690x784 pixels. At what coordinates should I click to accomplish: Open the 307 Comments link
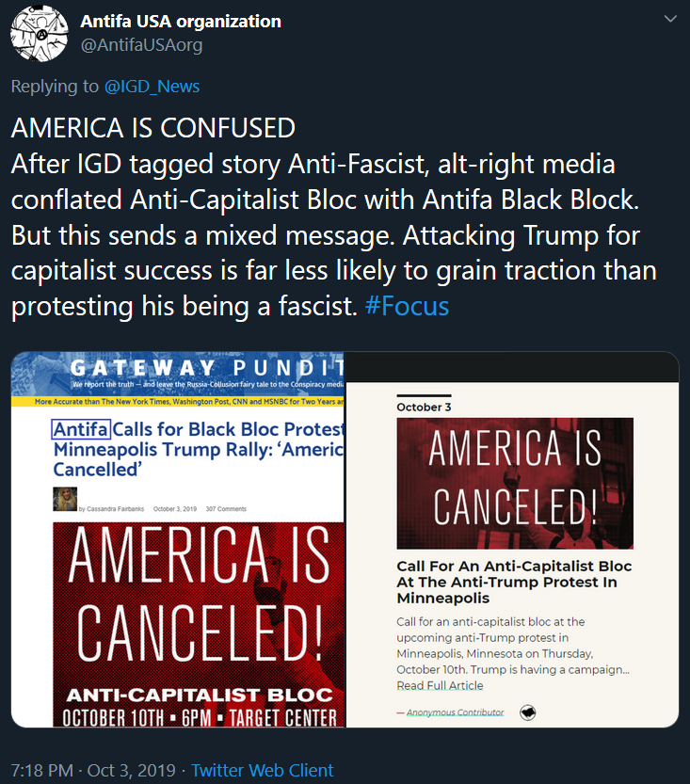click(x=226, y=509)
